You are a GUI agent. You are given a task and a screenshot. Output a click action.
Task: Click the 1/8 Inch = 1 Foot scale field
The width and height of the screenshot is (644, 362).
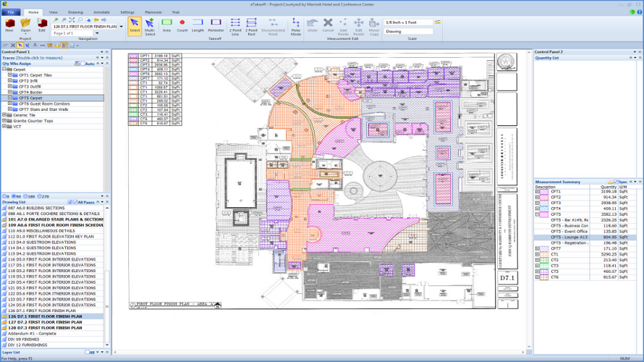point(408,22)
